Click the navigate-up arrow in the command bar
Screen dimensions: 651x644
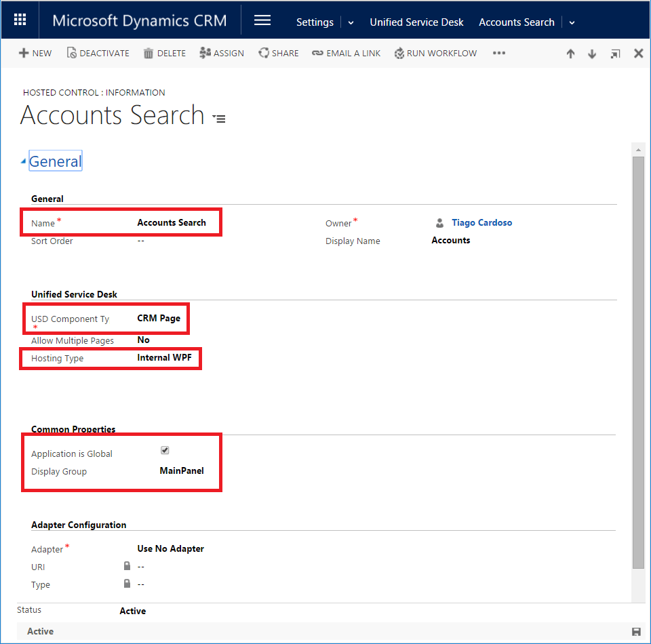click(570, 53)
